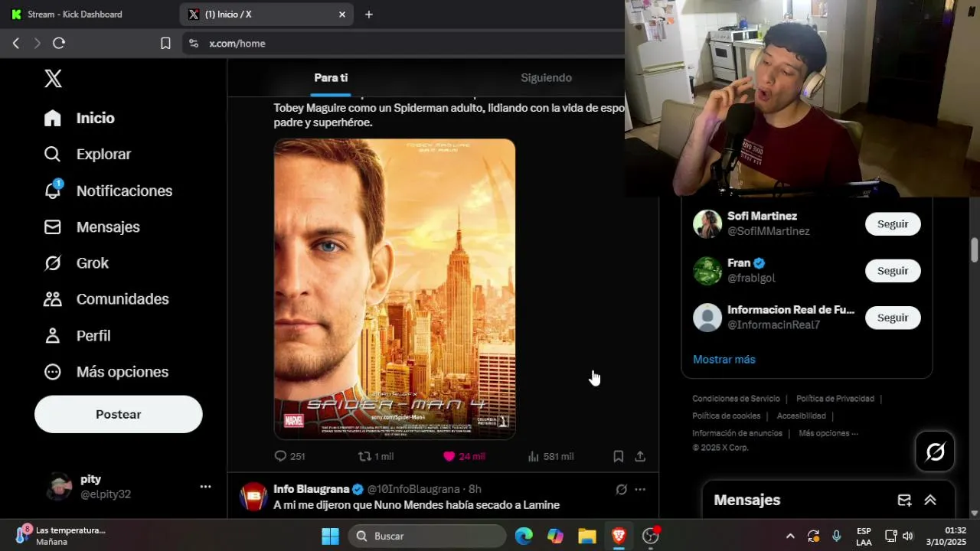This screenshot has height=551, width=980.
Task: Go to Perfil page
Action: [x=77, y=335]
